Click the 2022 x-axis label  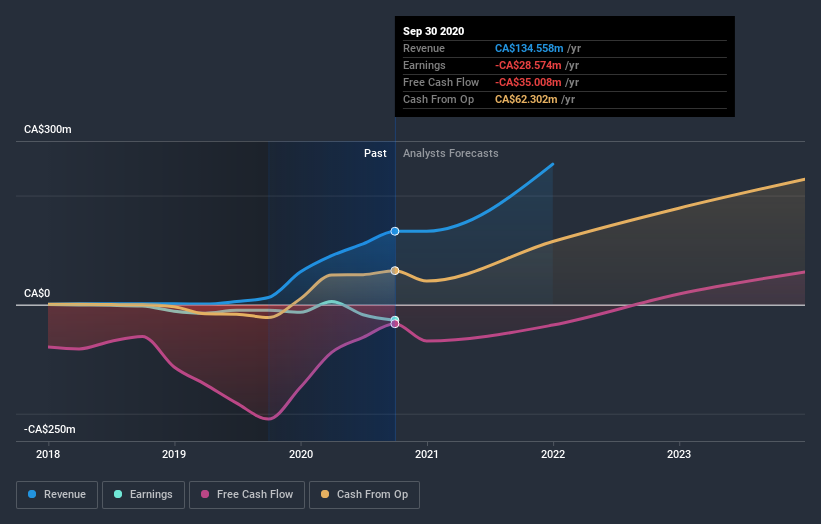[553, 454]
